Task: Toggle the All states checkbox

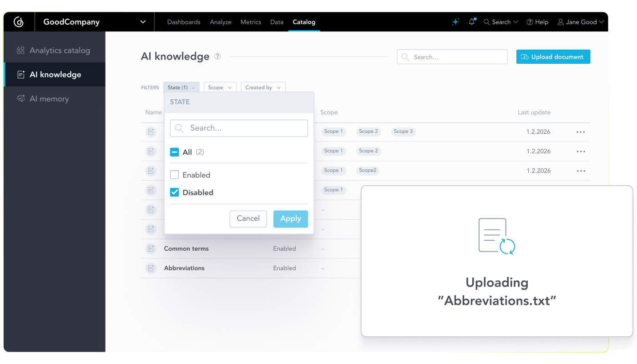Action: pyautogui.click(x=174, y=152)
